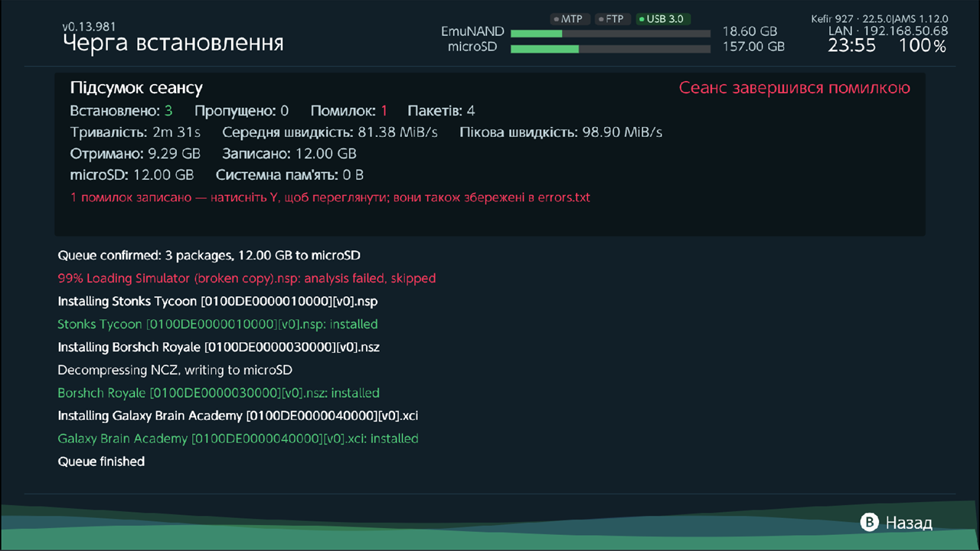This screenshot has width=980, height=551.
Task: Click the 99% Loading Simulator error line
Action: tap(247, 278)
